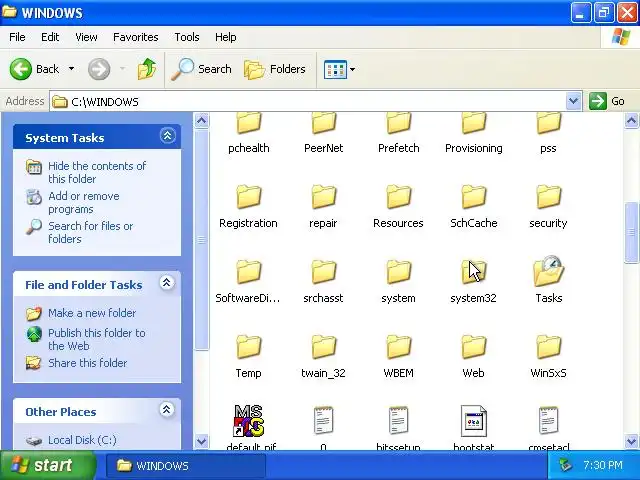Click Hide the contents of this folder

pos(97,172)
